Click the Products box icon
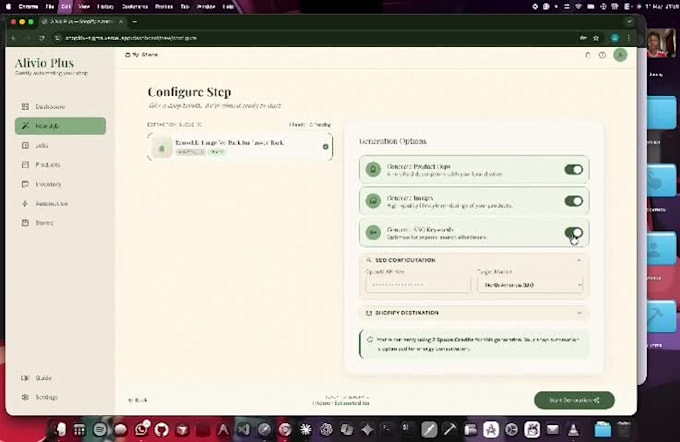Screen dimensions: 680x442 click(25, 165)
